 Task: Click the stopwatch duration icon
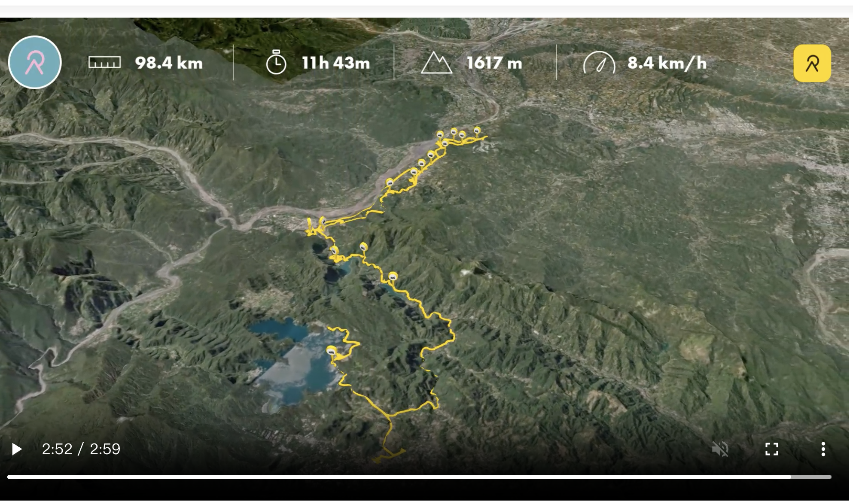(x=276, y=62)
